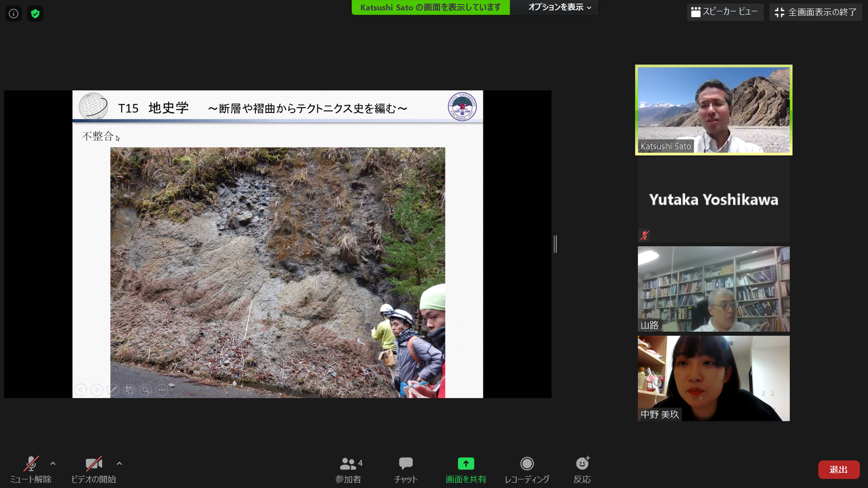Open see all slides icon in slideshow

(129, 390)
